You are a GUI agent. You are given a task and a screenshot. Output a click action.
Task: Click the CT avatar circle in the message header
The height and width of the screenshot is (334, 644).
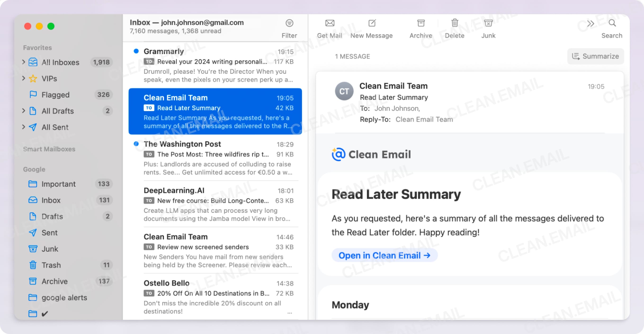pos(344,91)
